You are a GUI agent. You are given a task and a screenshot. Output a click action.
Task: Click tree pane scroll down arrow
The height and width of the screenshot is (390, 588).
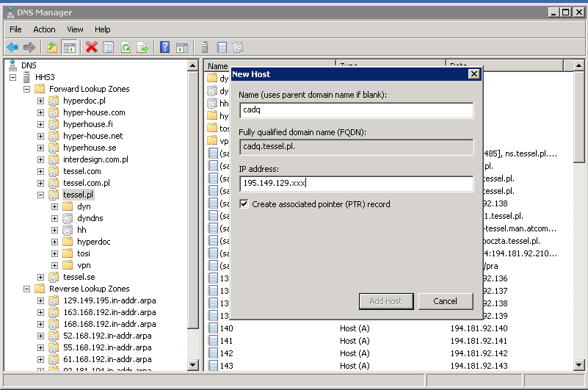pyautogui.click(x=193, y=364)
